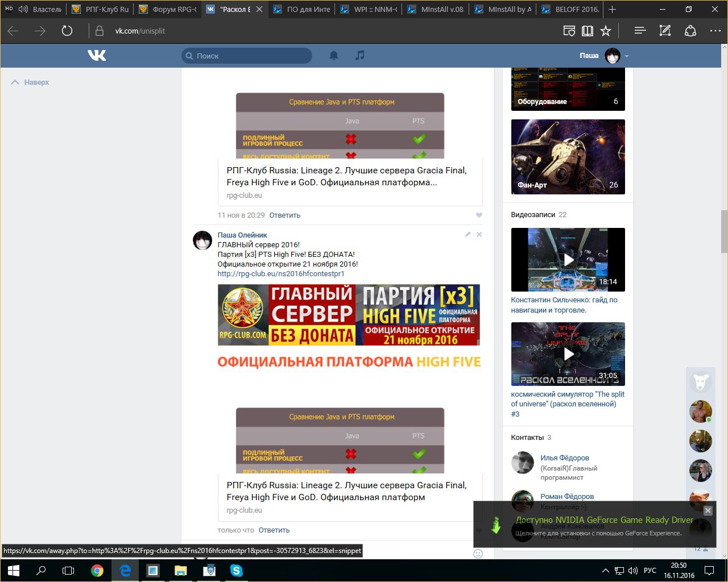Open File Explorer from the taskbar
Screen dimensions: 728x582
pyautogui.click(x=180, y=571)
